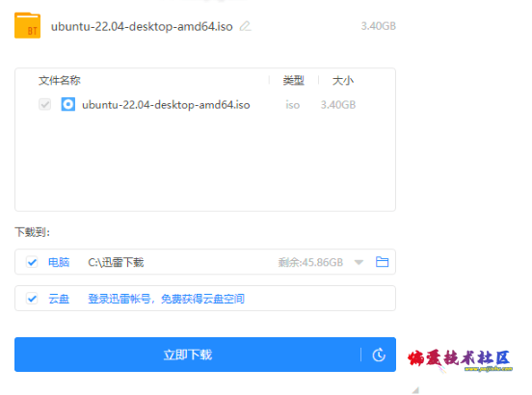Click the 下载到: label
Screen dimensions: 532x395
pos(32,232)
